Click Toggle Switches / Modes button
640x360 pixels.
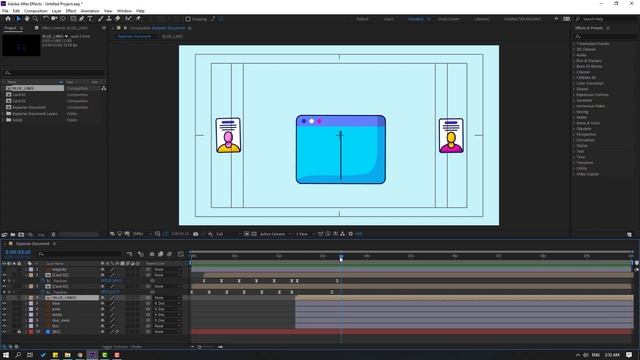tap(122, 347)
